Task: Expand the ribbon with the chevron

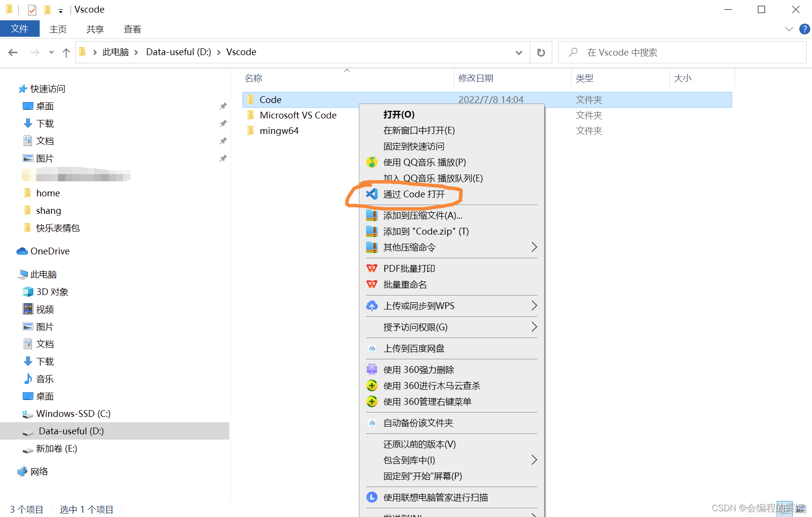Action: coord(789,29)
